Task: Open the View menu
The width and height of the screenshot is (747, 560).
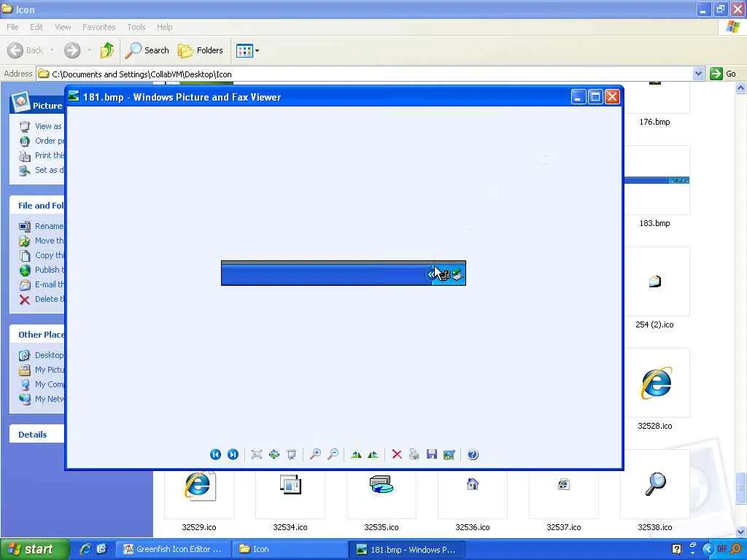Action: tap(63, 27)
